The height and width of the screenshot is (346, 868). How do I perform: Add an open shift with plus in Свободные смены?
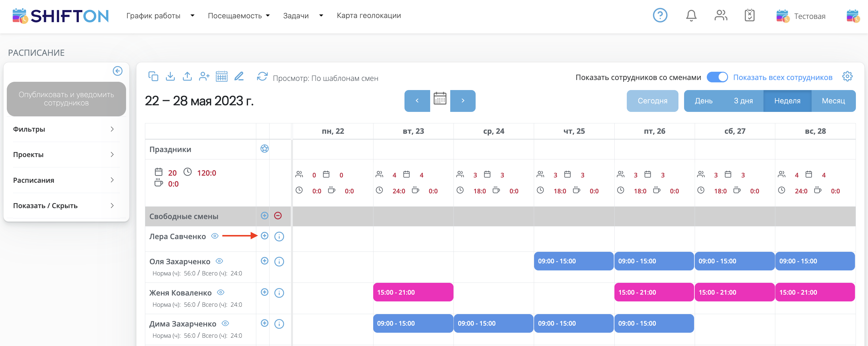point(265,216)
